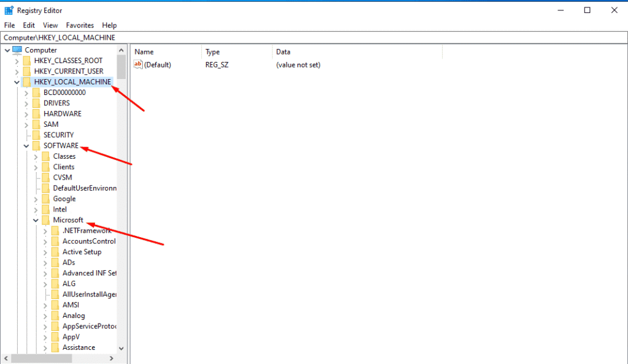Click the HARDWARE folder icon
Screen dimensions: 628x364
click(36, 113)
